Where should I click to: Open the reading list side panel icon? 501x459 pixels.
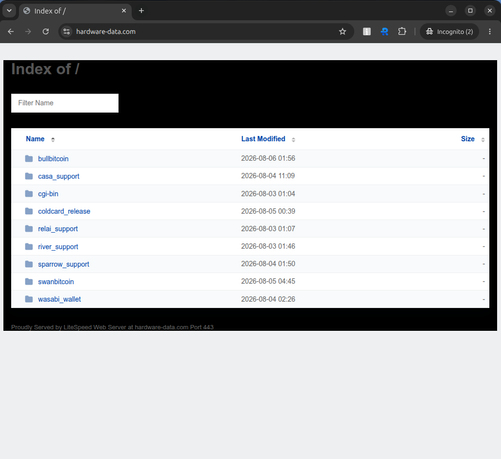coord(367,32)
